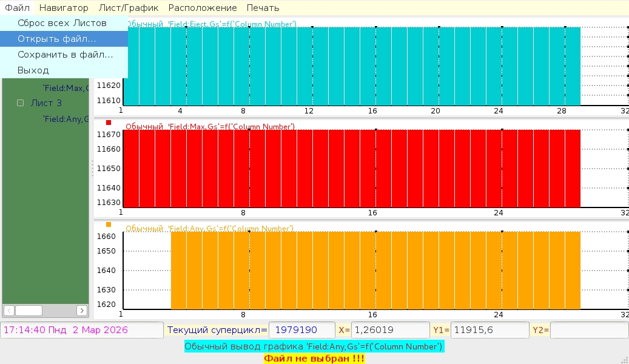Choose Сохранить в файл... menu entry
Image resolution: width=629 pixels, height=364 pixels.
(65, 55)
